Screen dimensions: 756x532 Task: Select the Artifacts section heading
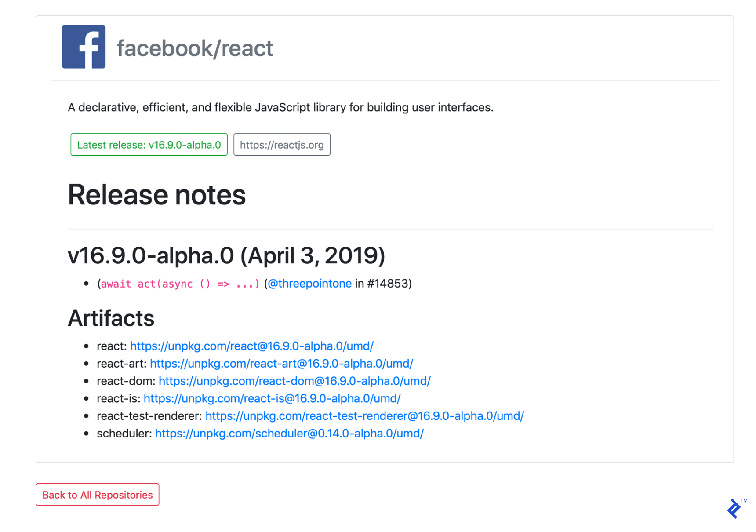pos(111,318)
